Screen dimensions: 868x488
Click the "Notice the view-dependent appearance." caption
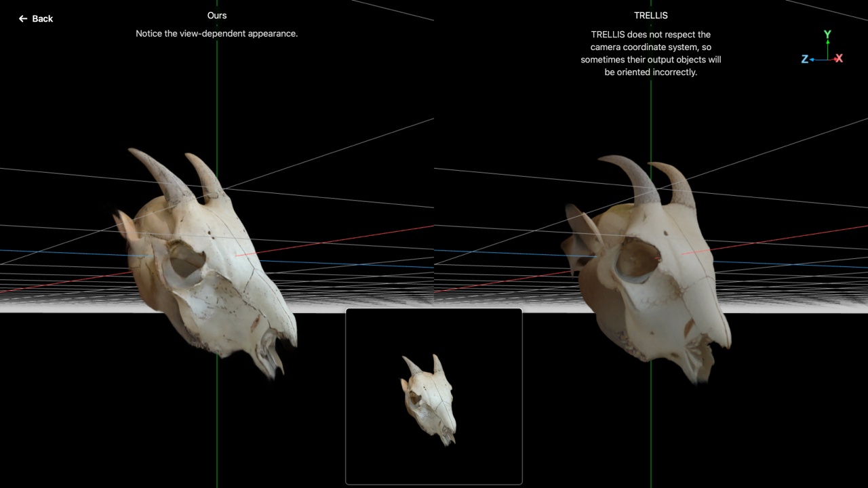(217, 33)
